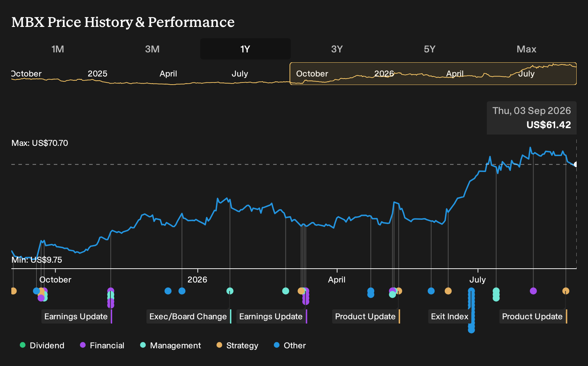Open the Product Update label after July

coord(532,316)
